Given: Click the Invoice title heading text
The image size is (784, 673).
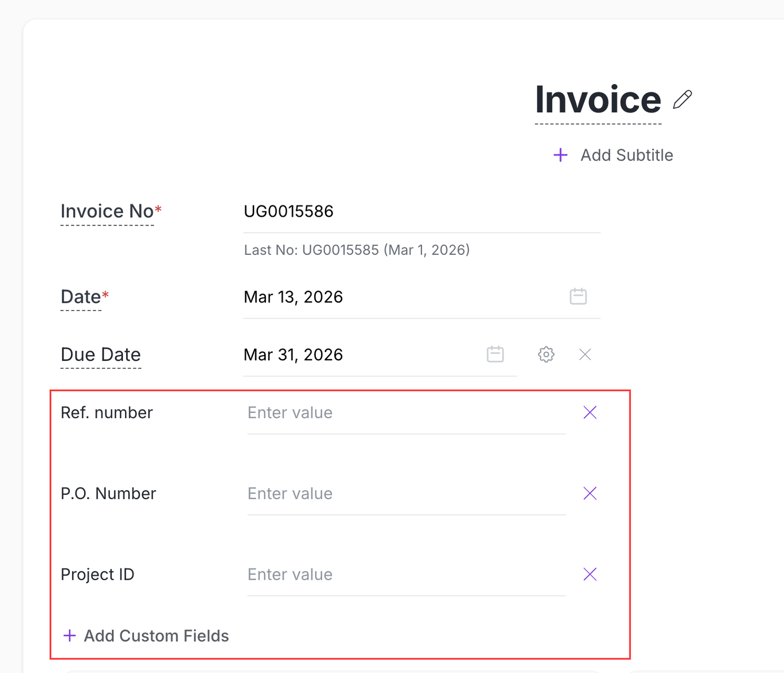Looking at the screenshot, I should (598, 100).
